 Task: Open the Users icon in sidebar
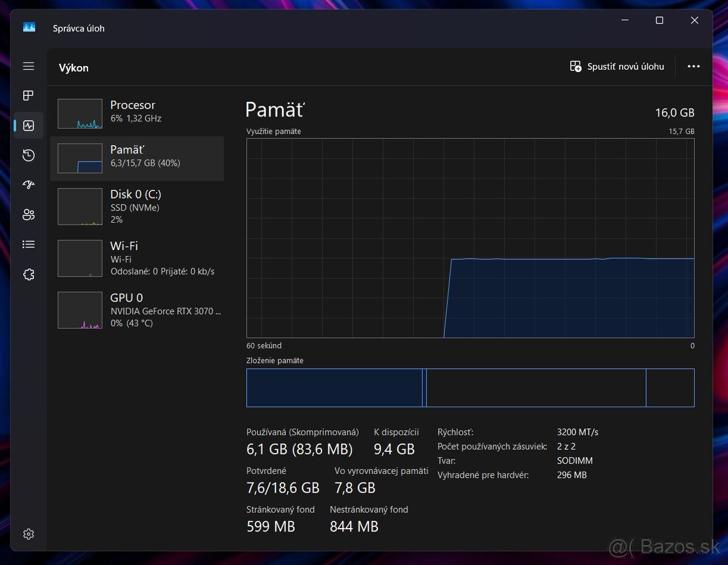29,214
